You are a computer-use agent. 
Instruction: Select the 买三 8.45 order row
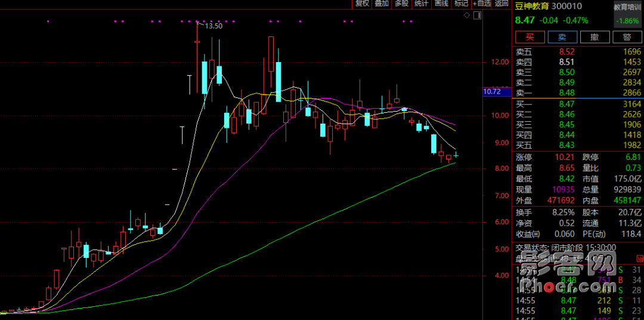578,125
